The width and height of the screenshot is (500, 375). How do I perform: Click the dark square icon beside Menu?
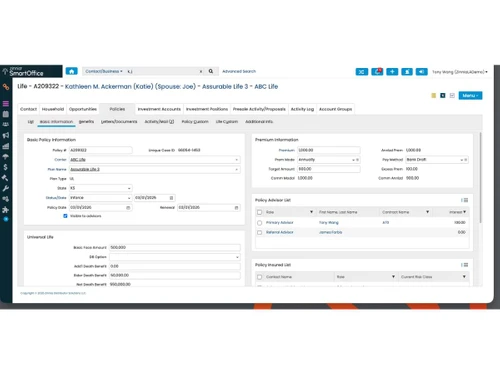coord(443,96)
